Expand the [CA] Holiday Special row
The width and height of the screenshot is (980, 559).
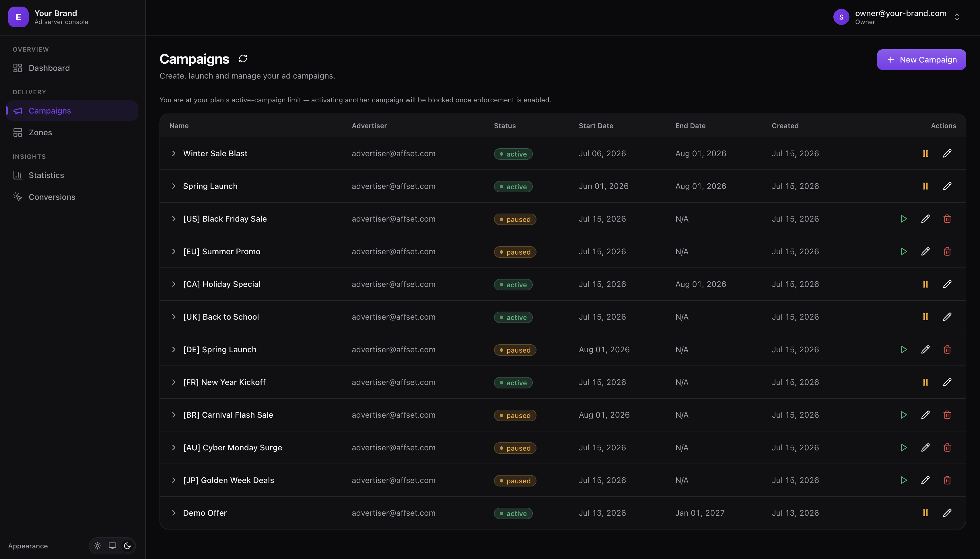point(174,284)
